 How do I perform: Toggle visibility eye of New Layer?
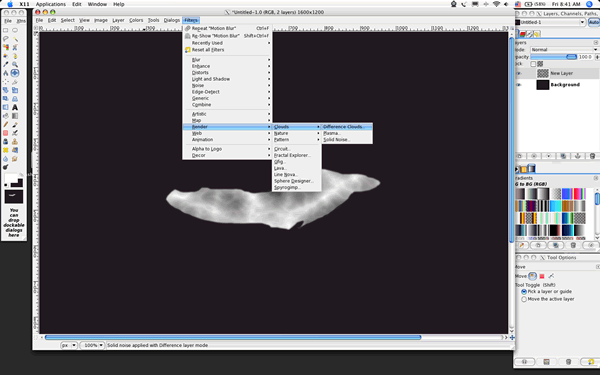tap(519, 73)
